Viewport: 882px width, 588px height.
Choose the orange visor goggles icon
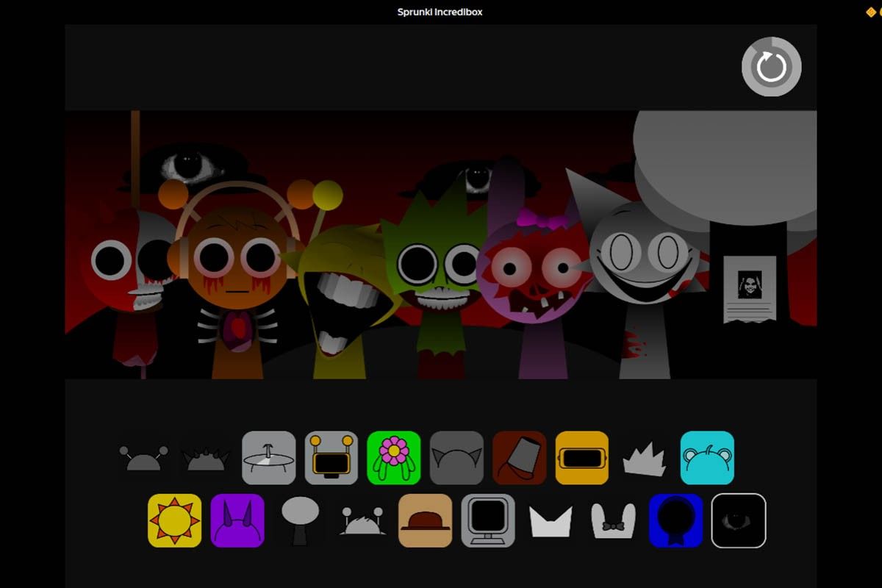point(582,458)
